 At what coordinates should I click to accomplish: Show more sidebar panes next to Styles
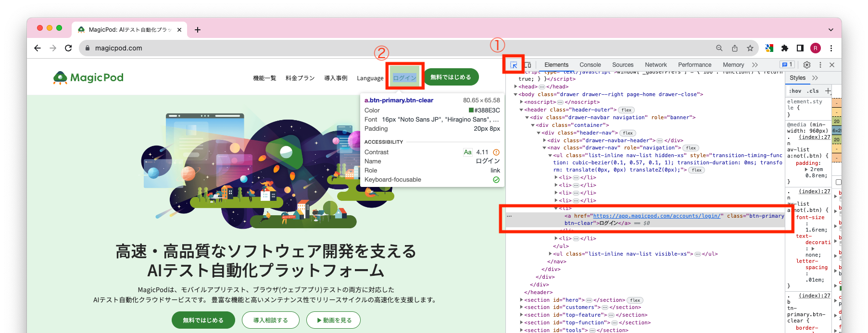815,78
